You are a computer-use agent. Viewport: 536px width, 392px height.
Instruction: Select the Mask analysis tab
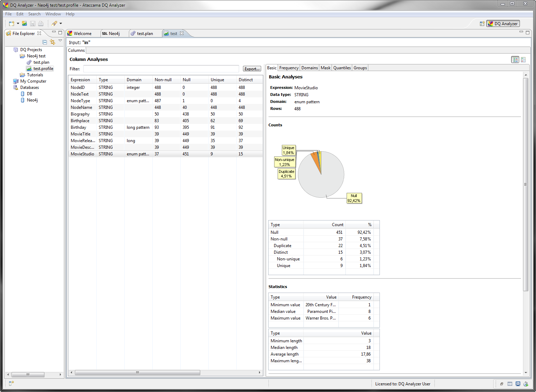click(x=326, y=68)
